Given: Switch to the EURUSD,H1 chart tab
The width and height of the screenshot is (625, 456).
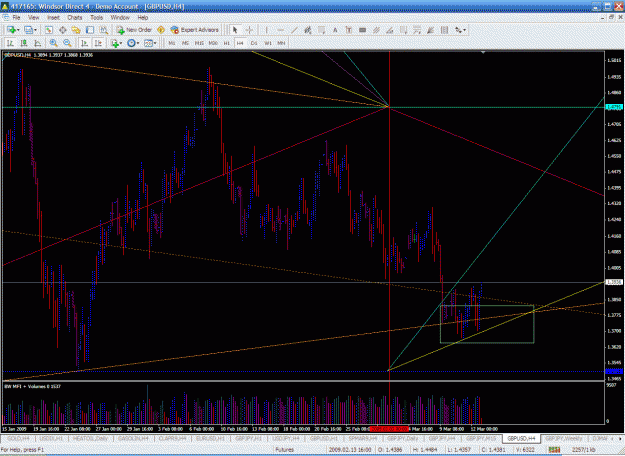Looking at the screenshot, I should (x=211, y=438).
